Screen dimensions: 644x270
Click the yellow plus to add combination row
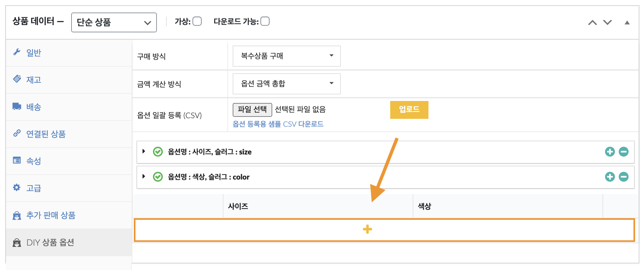point(367,229)
